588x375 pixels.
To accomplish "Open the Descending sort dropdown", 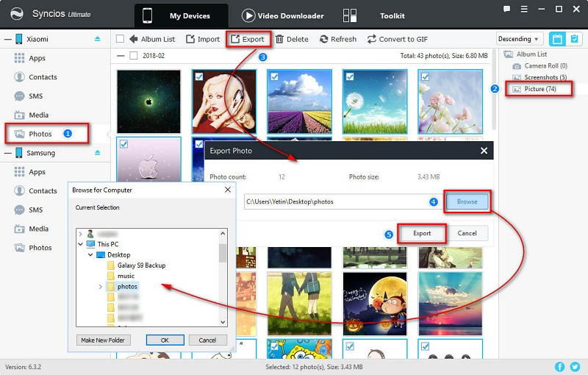I will 520,39.
